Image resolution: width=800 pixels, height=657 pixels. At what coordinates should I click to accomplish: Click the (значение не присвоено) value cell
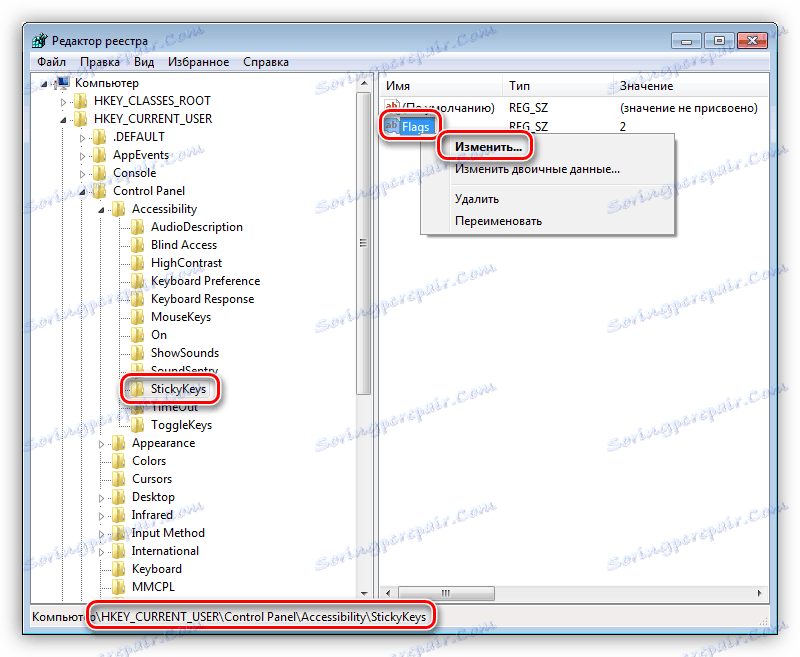(x=688, y=108)
